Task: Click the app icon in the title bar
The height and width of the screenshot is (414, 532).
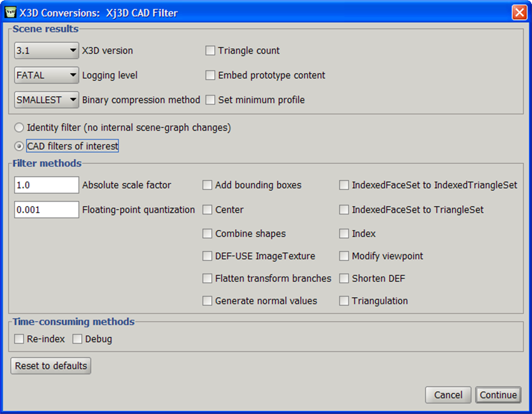Action: coord(10,13)
